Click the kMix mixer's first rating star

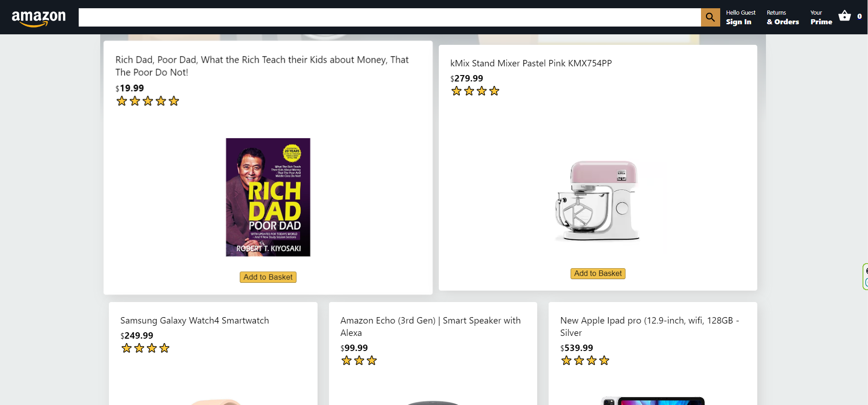click(456, 91)
